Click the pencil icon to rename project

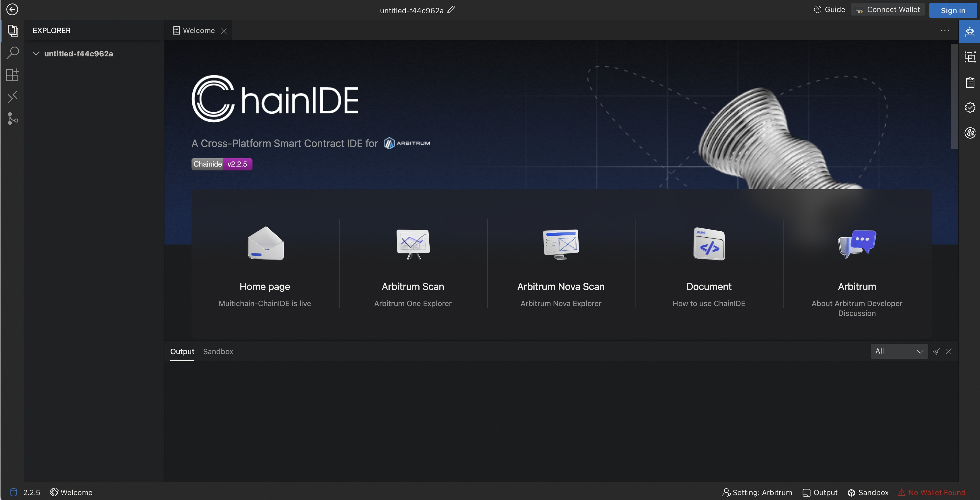[451, 10]
